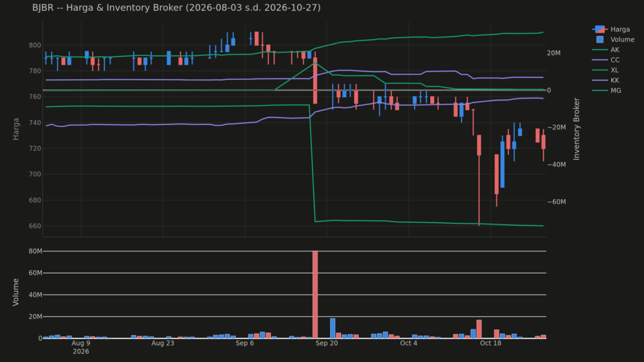Click the Sep 20 date tick label
Screen dimensions: 644x362
pos(326,343)
